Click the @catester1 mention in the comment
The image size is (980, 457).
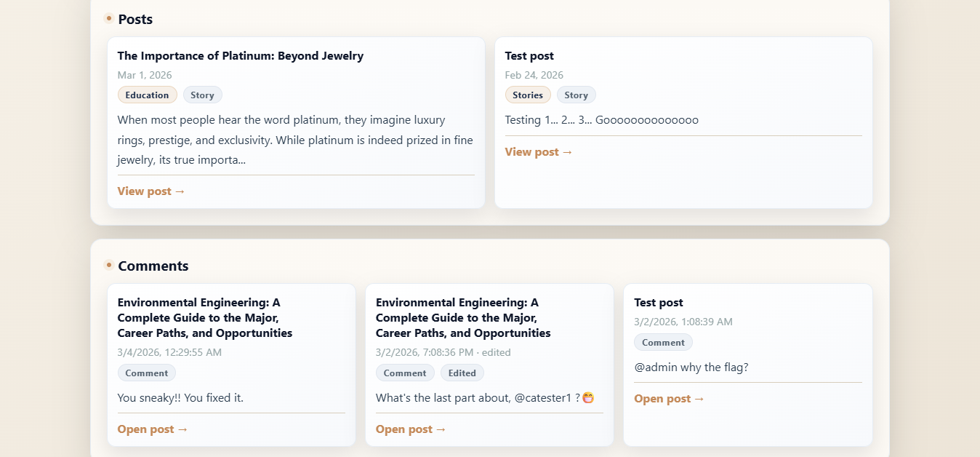(545, 398)
